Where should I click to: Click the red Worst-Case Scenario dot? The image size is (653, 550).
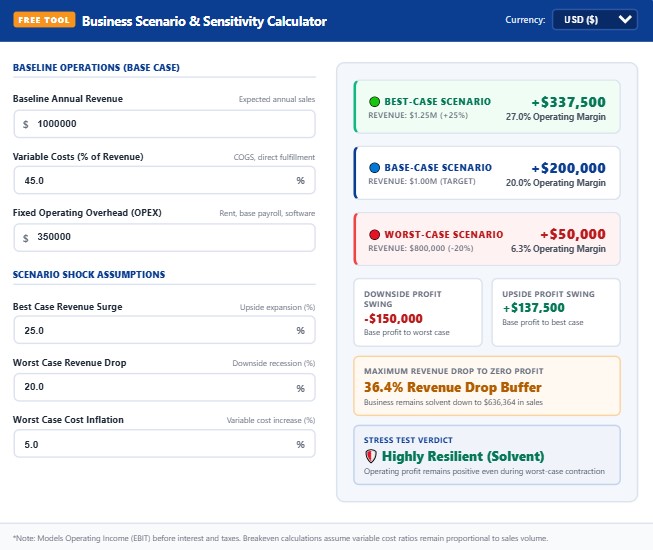click(x=374, y=235)
